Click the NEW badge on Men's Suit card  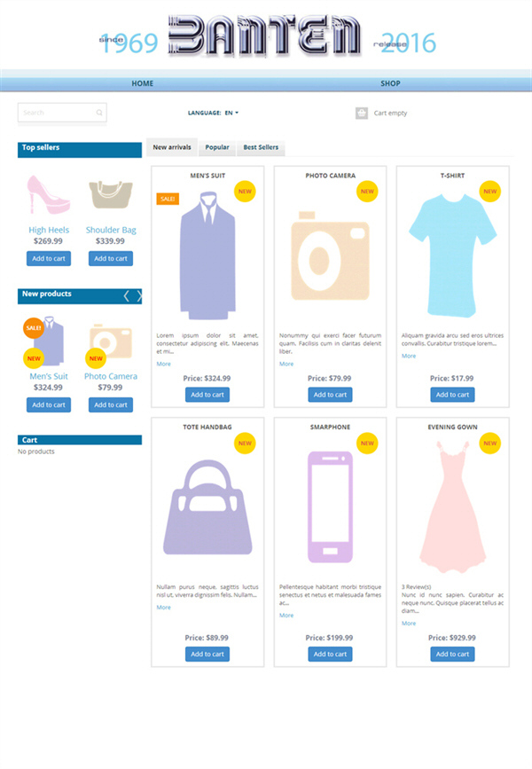click(x=245, y=192)
